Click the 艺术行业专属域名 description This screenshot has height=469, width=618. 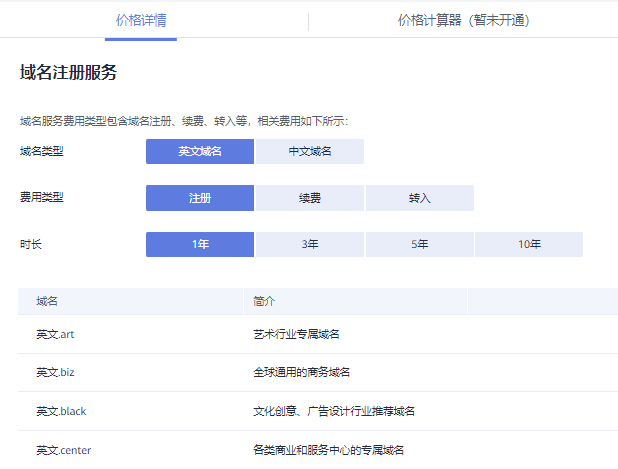pyautogui.click(x=296, y=334)
